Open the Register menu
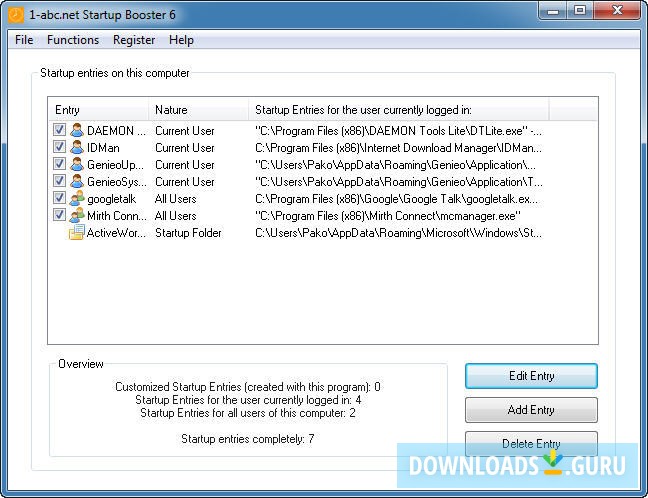This screenshot has width=648, height=498. coord(134,40)
